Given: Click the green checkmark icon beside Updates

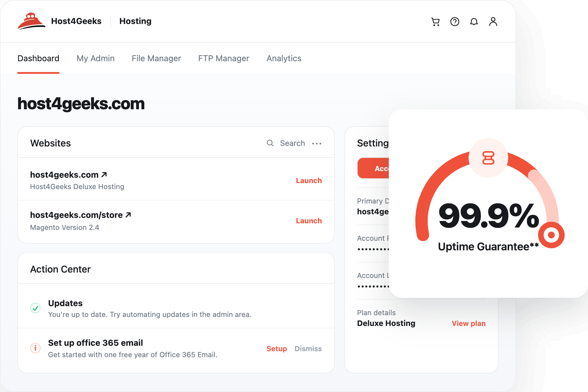Looking at the screenshot, I should click(x=35, y=308).
